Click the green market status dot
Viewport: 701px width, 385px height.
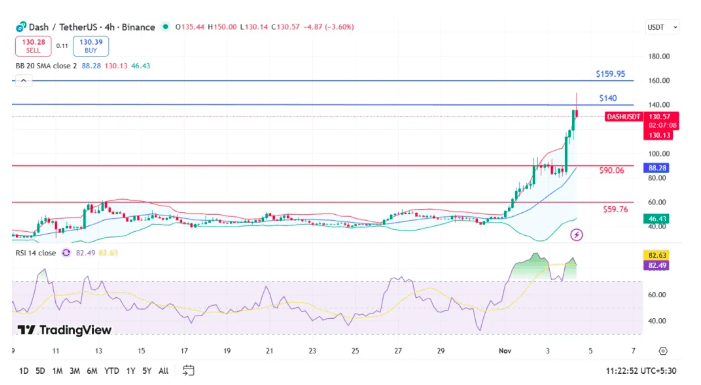(165, 27)
